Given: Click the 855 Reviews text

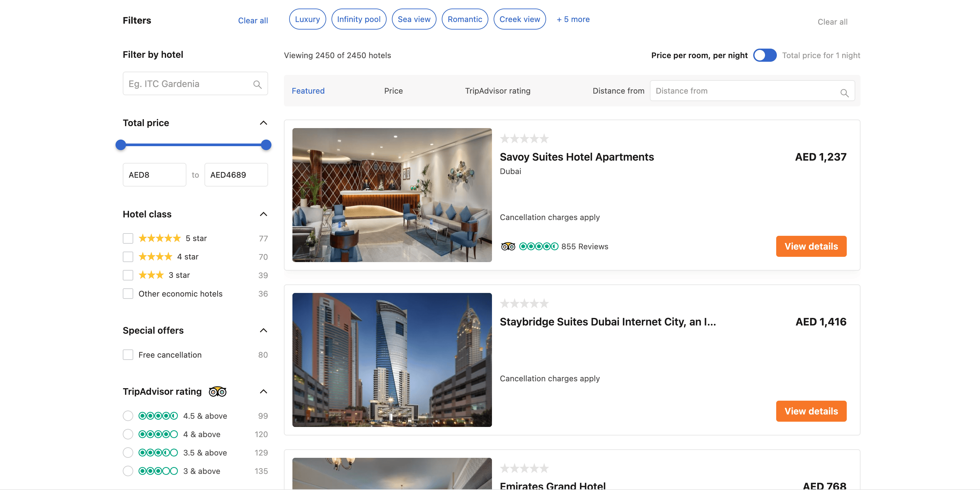Looking at the screenshot, I should [x=585, y=246].
